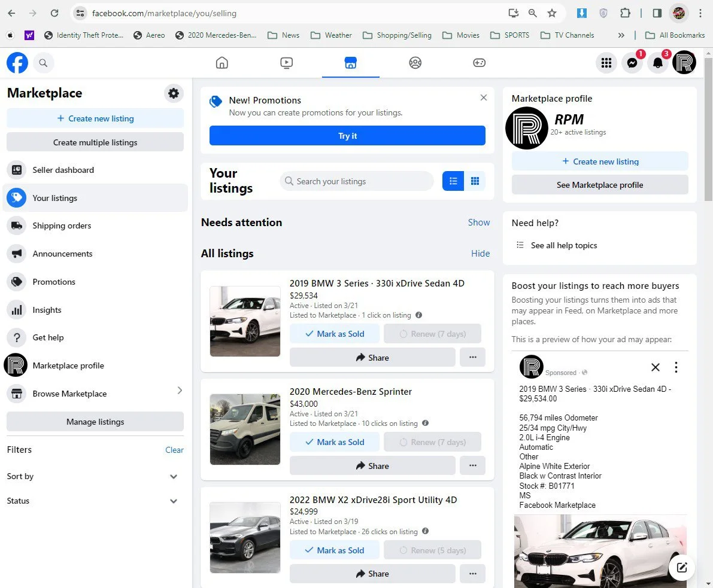713x588 pixels.
Task: Open Promotions in sidebar
Action: [95, 282]
